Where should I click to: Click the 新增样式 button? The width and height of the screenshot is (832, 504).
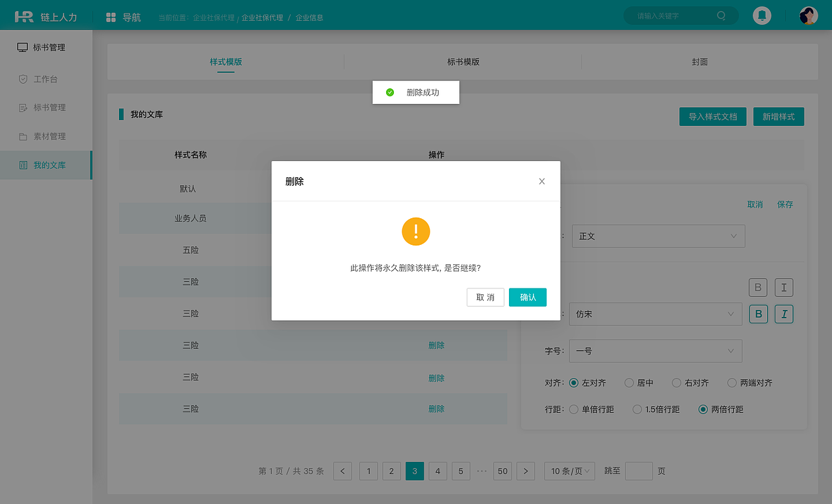click(x=779, y=116)
